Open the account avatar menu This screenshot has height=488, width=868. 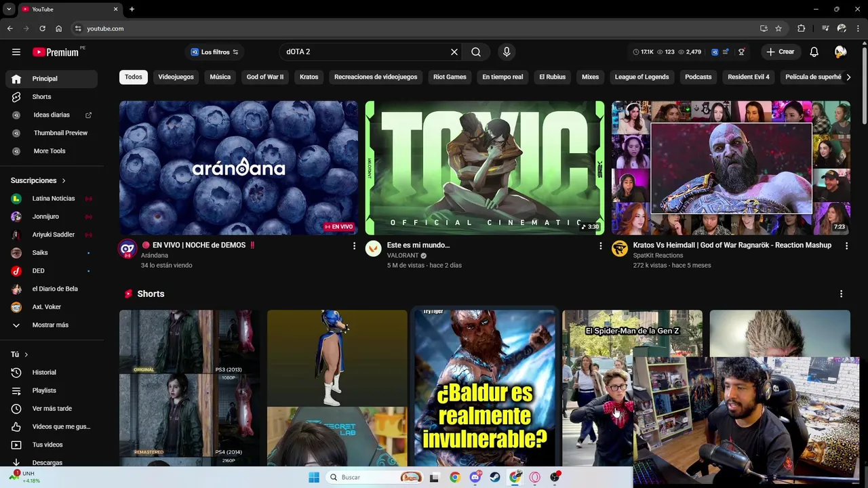tap(840, 52)
